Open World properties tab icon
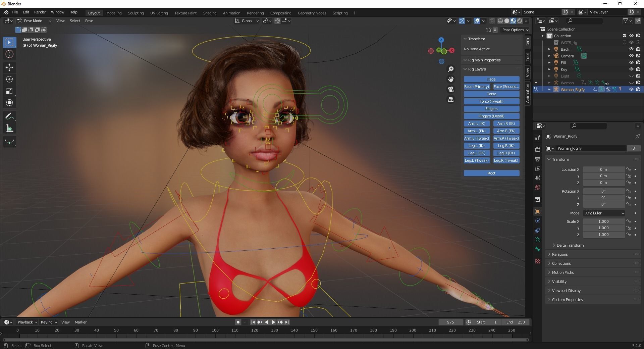The width and height of the screenshot is (644, 349). tap(538, 187)
